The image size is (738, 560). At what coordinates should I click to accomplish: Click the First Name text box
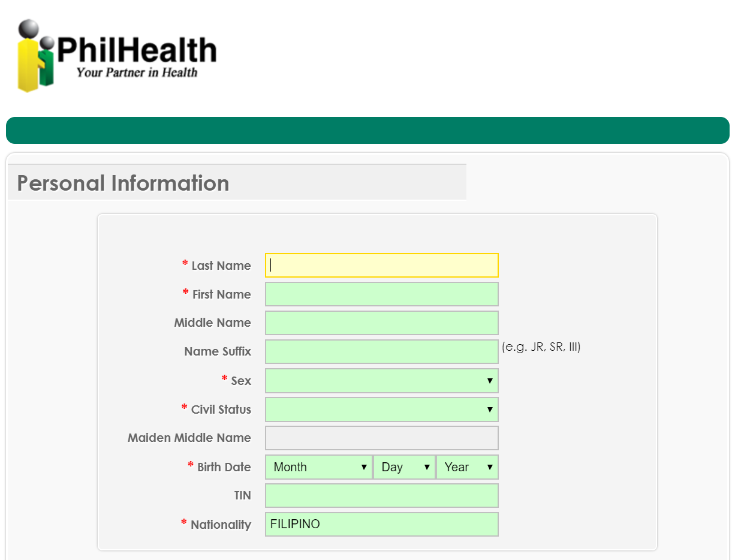tap(382, 294)
